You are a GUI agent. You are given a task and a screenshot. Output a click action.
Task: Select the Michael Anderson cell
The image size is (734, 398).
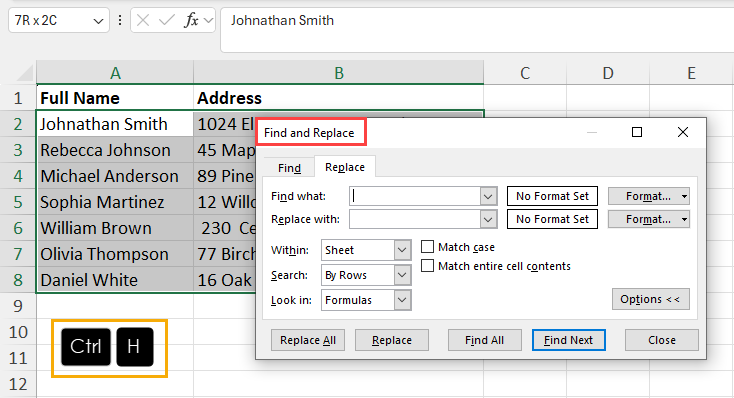[115, 176]
